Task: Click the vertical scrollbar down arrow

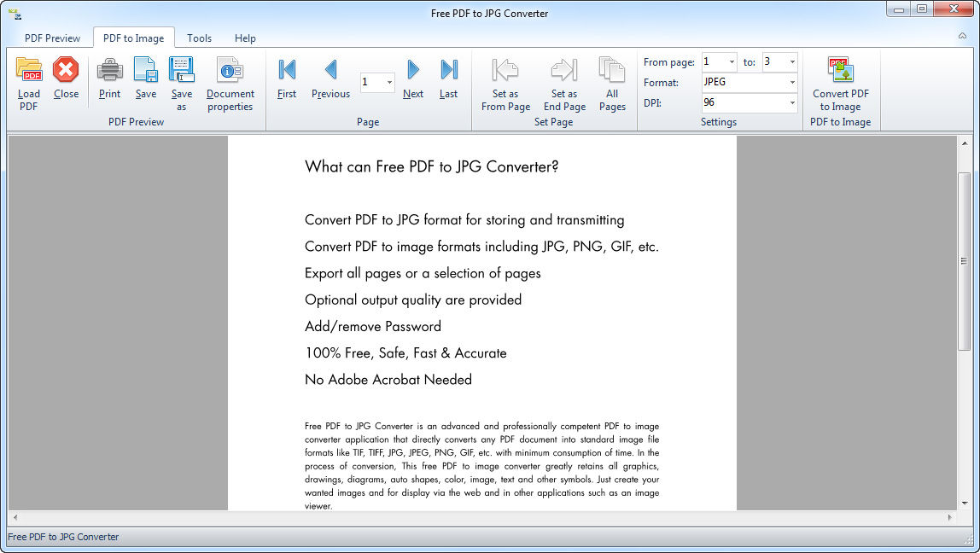Action: coord(965,503)
